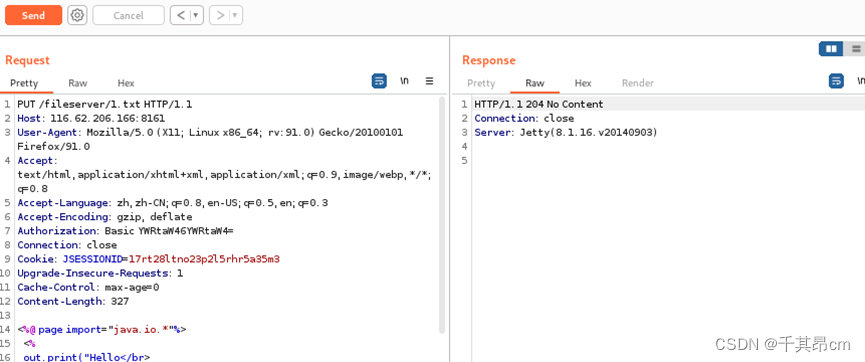Switch Response panel to Hex tab
Viewport: 865px width, 362px height.
(x=583, y=83)
